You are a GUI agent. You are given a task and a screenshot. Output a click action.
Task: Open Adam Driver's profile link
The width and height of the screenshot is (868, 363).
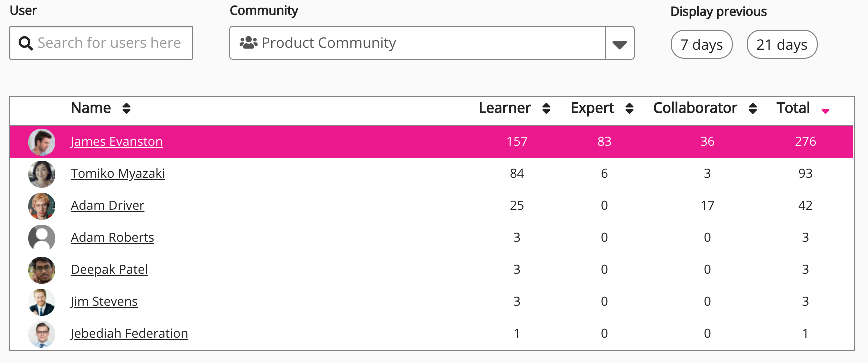107,205
